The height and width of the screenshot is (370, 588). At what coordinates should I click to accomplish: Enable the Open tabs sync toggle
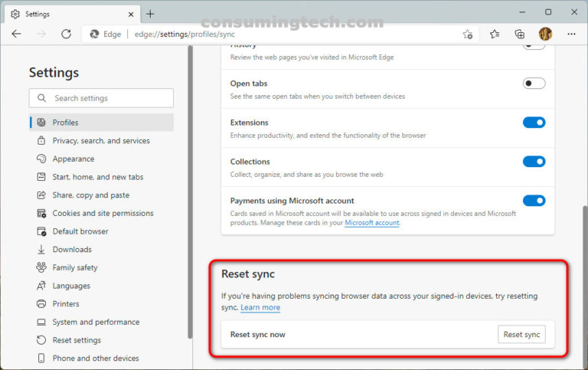pos(534,83)
